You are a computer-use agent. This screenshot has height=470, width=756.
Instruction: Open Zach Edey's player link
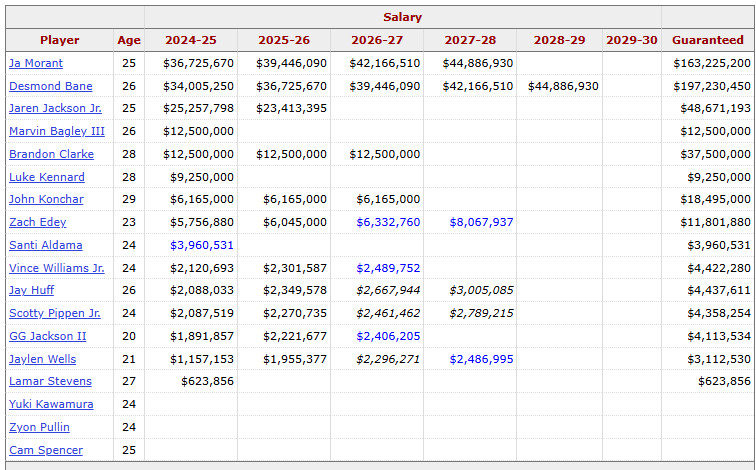[x=38, y=222]
